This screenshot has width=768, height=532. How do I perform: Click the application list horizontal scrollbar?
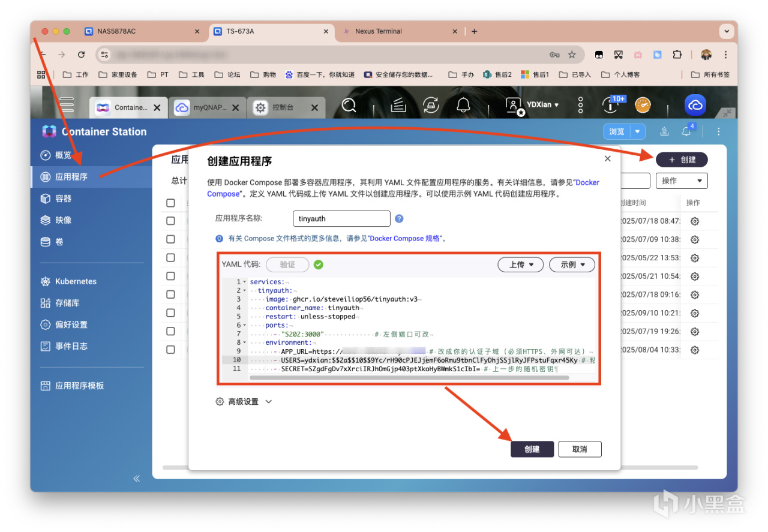pyautogui.click(x=430, y=467)
